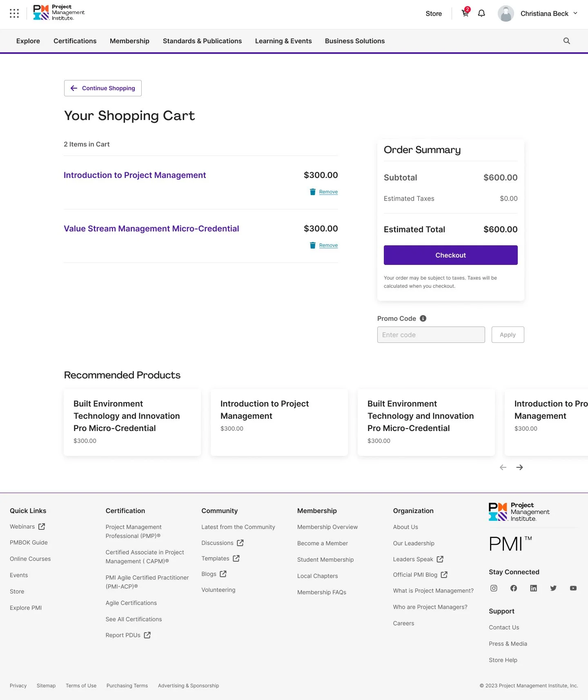This screenshot has width=588, height=700.
Task: View See All Certifications link
Action: (134, 619)
